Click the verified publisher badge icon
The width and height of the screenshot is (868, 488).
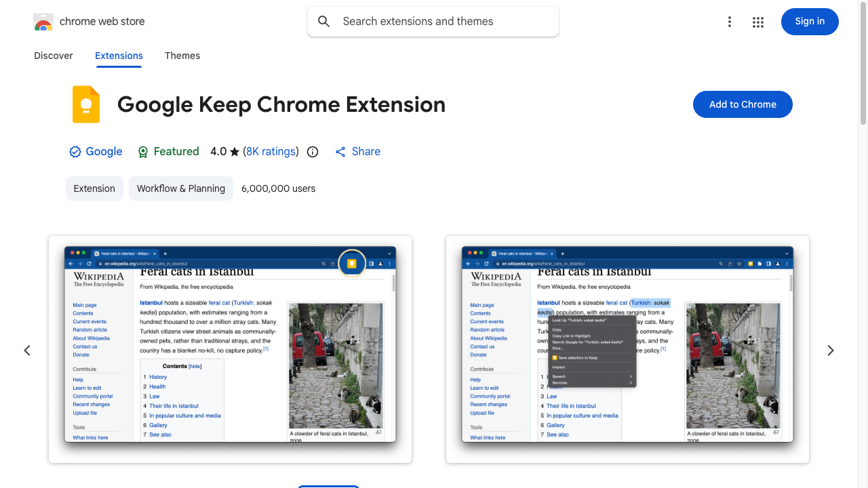click(75, 152)
